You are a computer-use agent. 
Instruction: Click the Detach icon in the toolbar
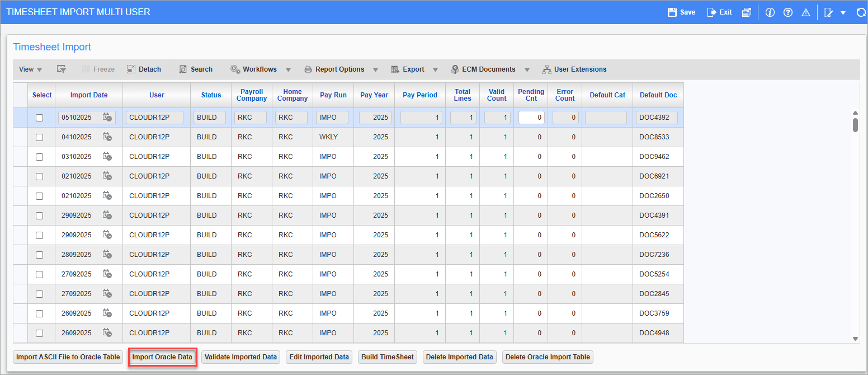coord(144,69)
